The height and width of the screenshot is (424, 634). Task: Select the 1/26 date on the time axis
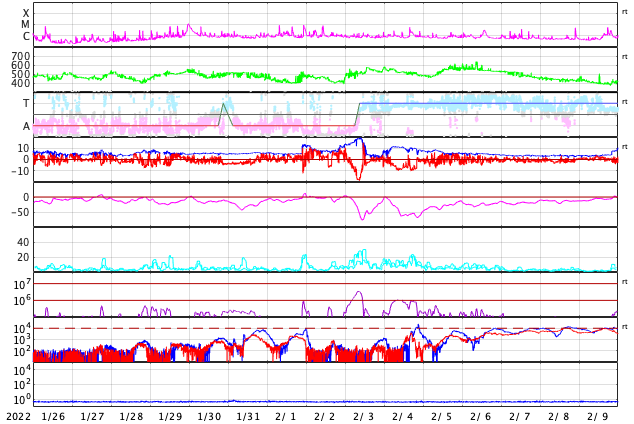[x=53, y=417]
